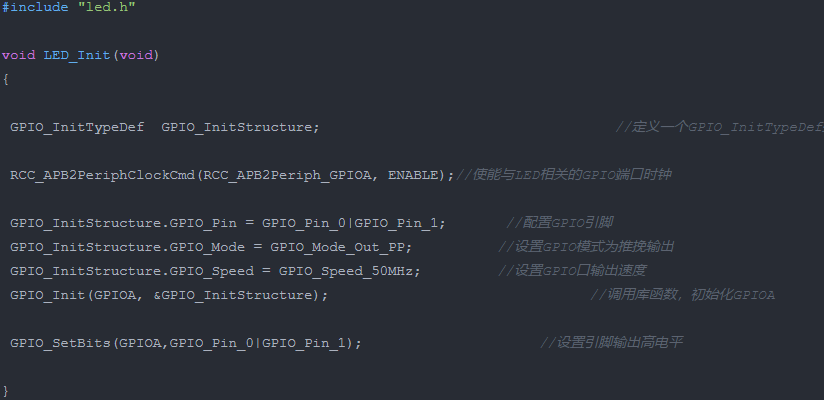Click the LED_Init function name
This screenshot has width=824, height=400.
click(77, 54)
